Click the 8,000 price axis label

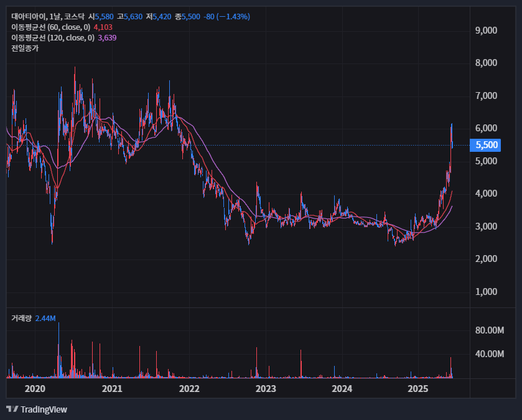click(x=486, y=63)
